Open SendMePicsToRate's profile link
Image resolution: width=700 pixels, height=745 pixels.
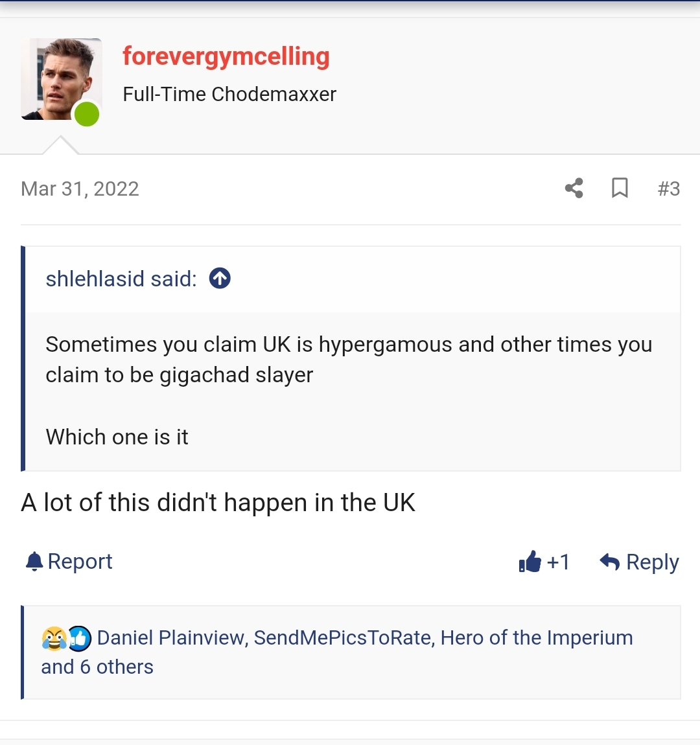point(343,637)
